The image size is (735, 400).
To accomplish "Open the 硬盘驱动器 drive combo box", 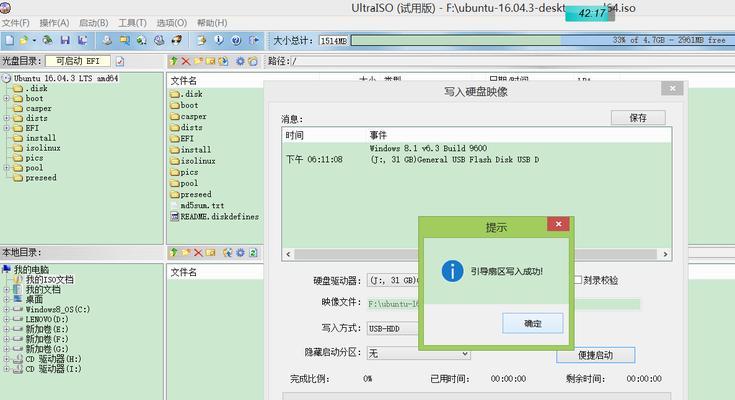I will pyautogui.click(x=392, y=280).
